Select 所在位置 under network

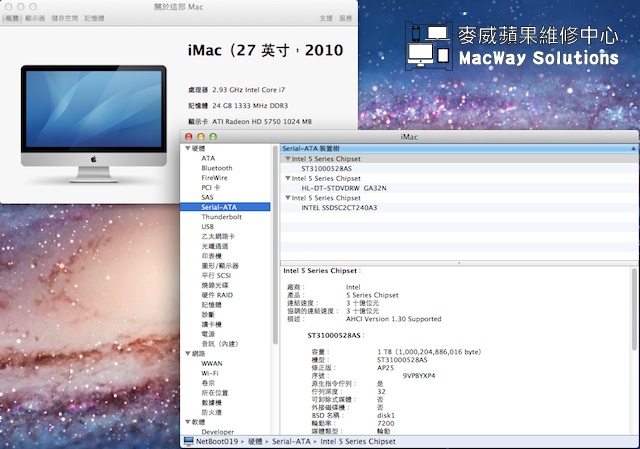(x=215, y=393)
